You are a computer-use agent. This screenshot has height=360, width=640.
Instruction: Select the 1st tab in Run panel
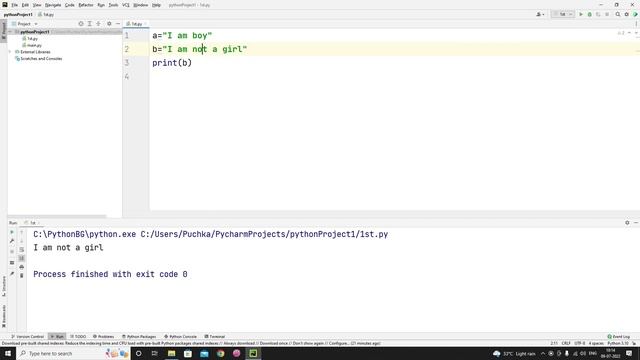click(x=32, y=223)
